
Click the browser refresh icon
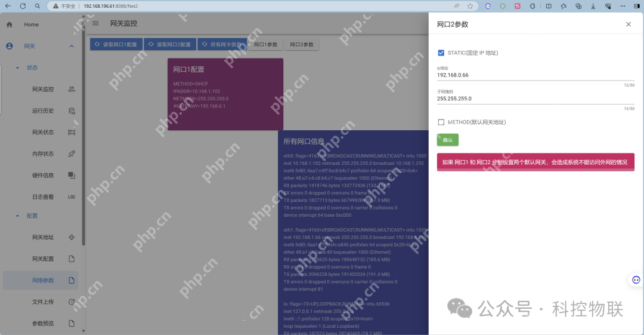[23, 6]
